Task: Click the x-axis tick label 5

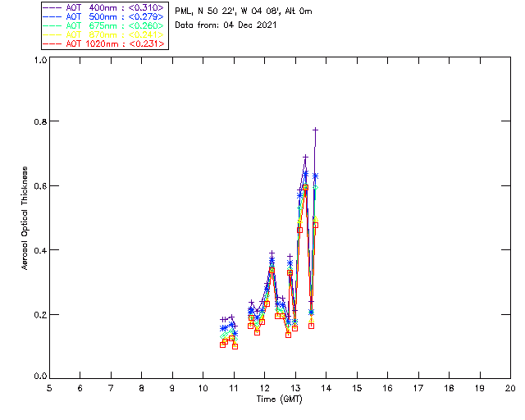Action: tap(49, 388)
